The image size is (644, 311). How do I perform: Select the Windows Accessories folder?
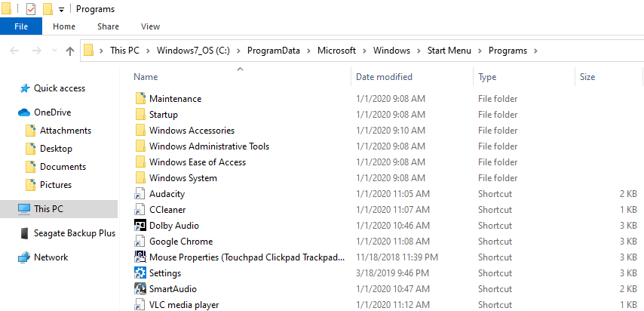[x=192, y=131]
